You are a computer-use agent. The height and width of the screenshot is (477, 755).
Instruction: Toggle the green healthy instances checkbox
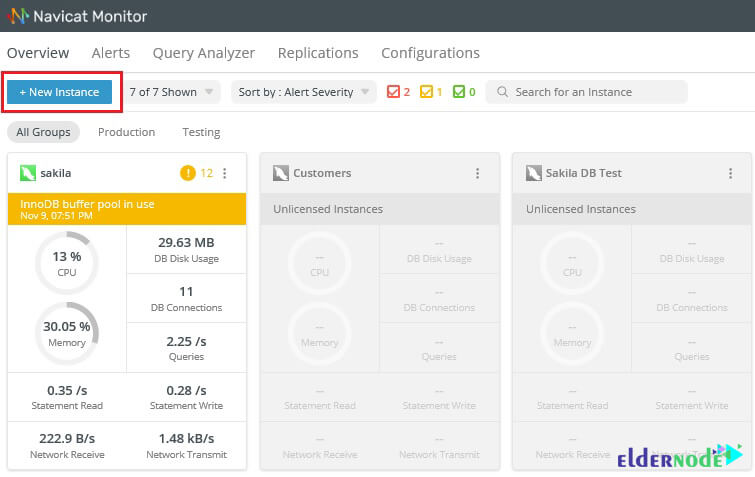(459, 92)
